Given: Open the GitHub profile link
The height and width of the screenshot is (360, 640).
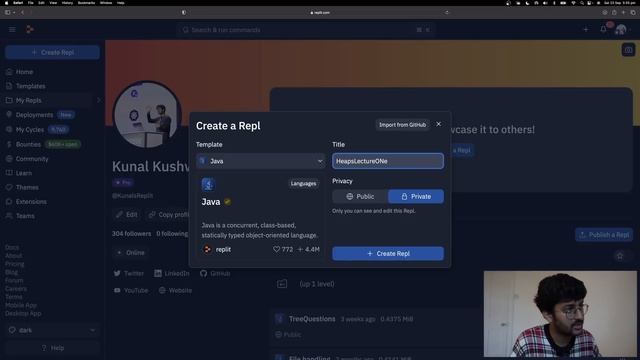Looking at the screenshot, I should pos(215,273).
